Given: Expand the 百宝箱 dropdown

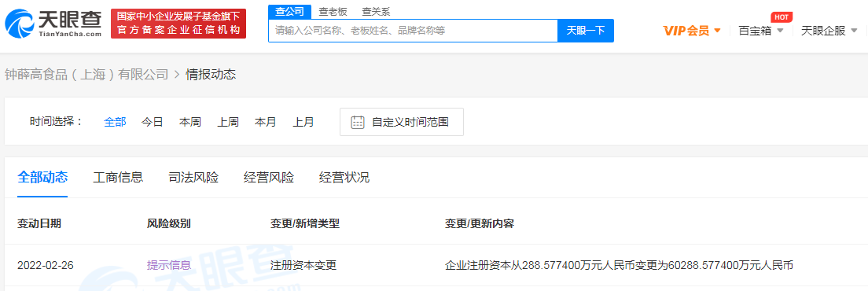Looking at the screenshot, I should [761, 31].
